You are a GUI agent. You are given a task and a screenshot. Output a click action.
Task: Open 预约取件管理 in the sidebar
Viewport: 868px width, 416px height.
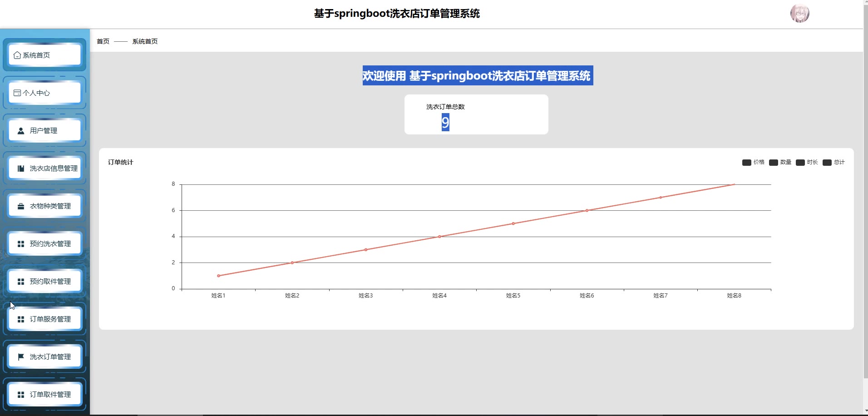pos(44,281)
